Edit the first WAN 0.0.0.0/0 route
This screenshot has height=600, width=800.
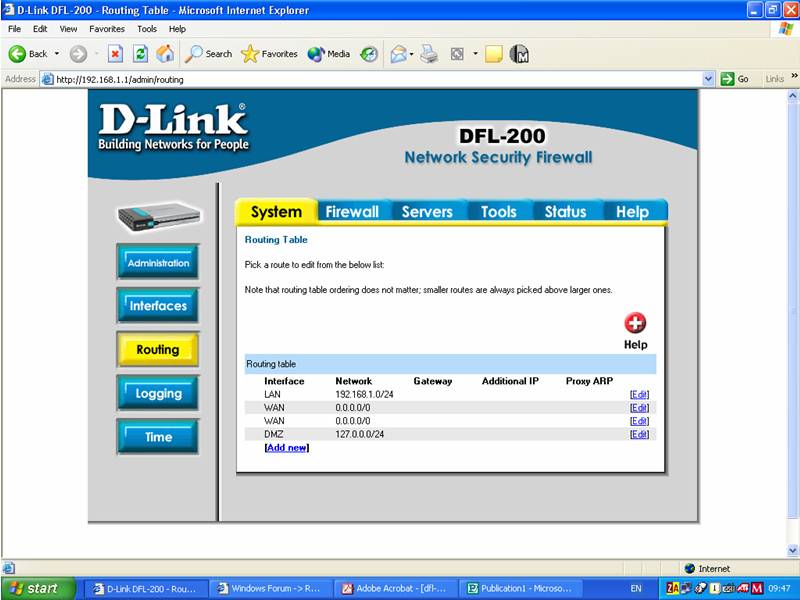pos(639,408)
